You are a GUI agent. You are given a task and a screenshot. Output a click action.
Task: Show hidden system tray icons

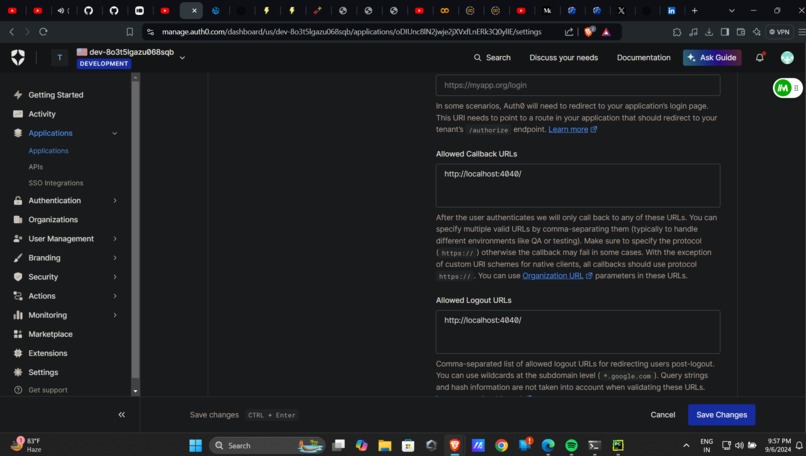[686, 445]
